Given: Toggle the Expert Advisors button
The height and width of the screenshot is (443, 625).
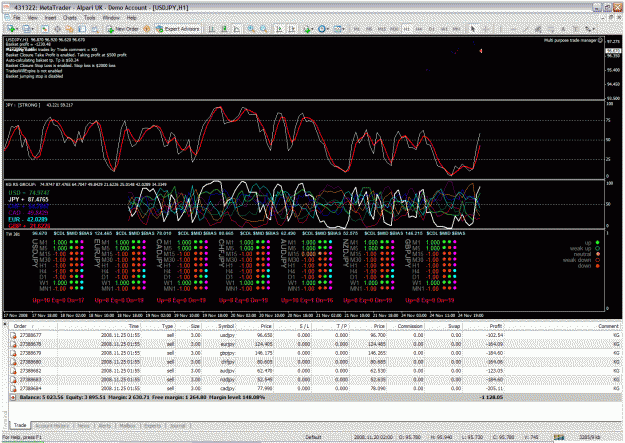Looking at the screenshot, I should [x=178, y=29].
